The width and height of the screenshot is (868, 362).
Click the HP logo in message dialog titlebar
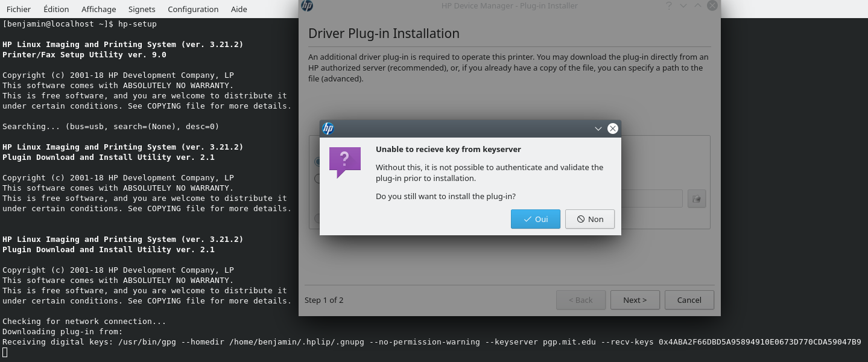328,129
